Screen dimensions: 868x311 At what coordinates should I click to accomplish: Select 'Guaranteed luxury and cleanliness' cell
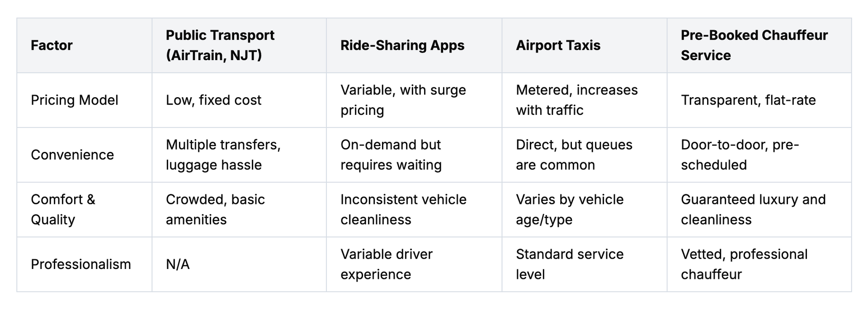tap(759, 210)
